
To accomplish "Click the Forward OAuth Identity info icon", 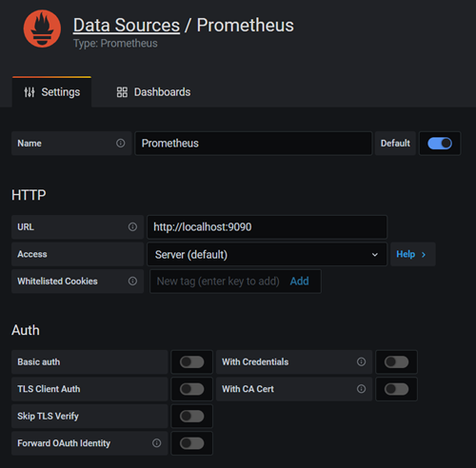I will point(156,443).
